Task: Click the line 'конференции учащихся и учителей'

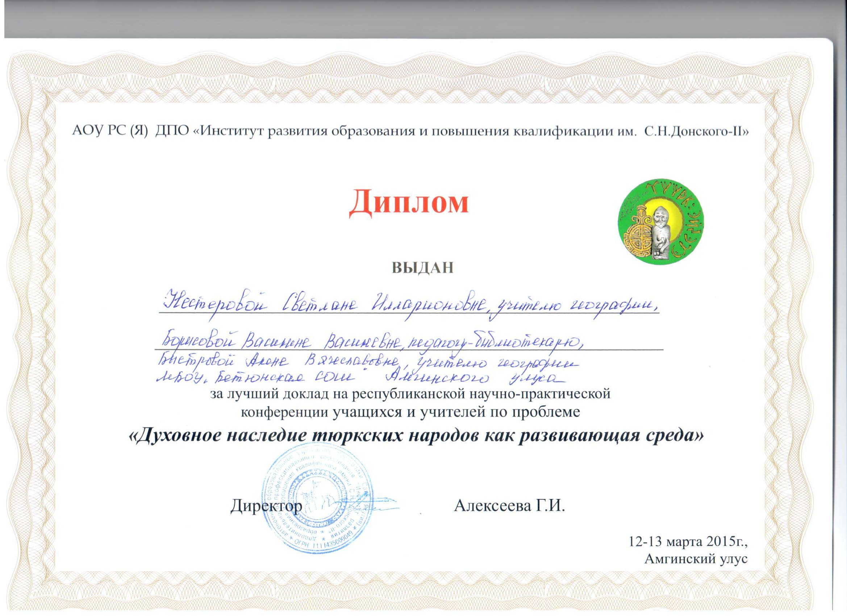Action: (410, 411)
